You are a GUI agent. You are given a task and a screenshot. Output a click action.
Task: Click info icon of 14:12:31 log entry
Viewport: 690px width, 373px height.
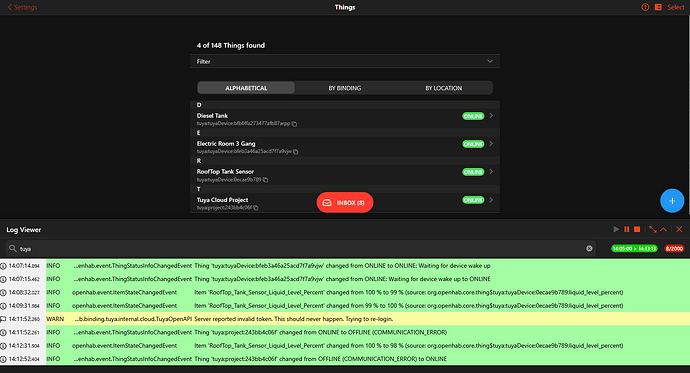pos(3,346)
